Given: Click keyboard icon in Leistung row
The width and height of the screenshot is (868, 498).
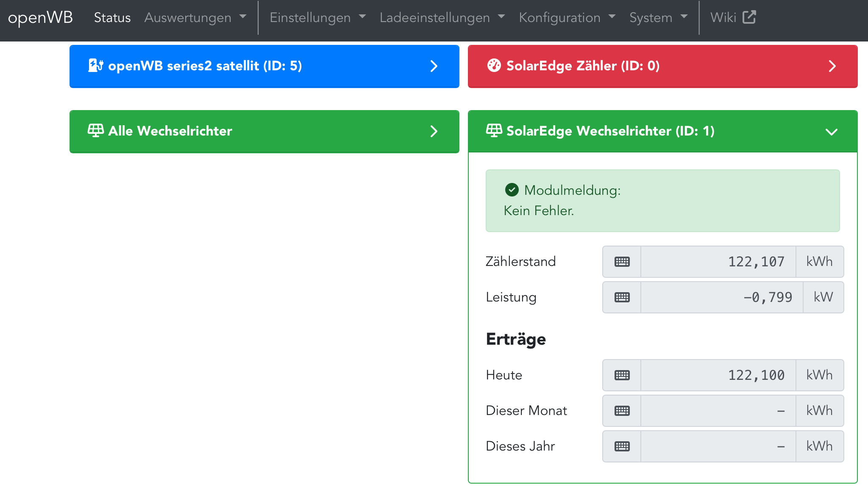Looking at the screenshot, I should [622, 297].
